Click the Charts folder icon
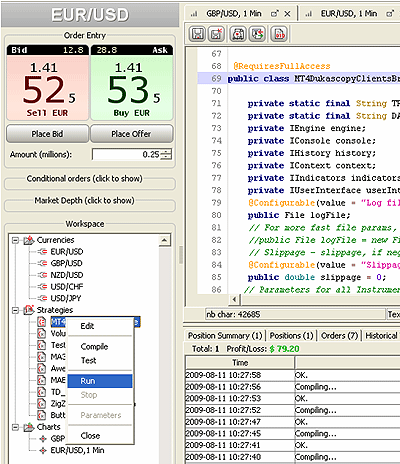The width and height of the screenshot is (400, 464). click(x=29, y=427)
